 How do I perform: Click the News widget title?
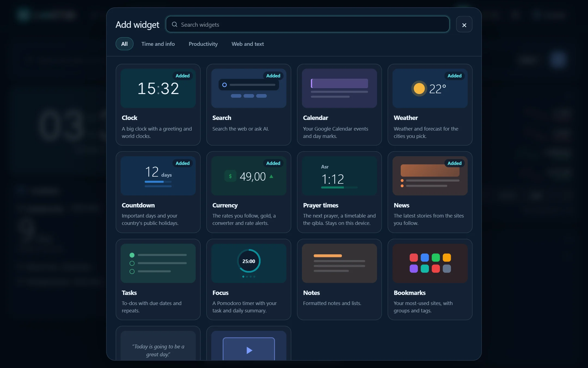[x=402, y=205]
